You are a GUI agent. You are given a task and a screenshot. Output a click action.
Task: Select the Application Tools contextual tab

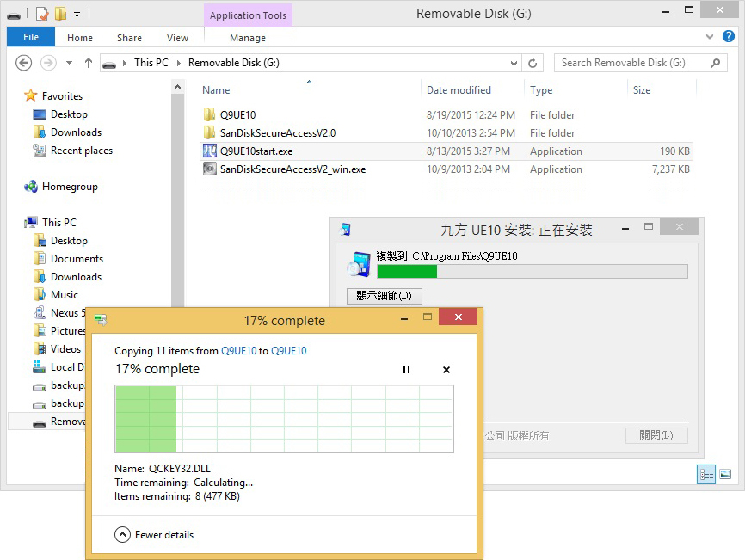pos(248,15)
